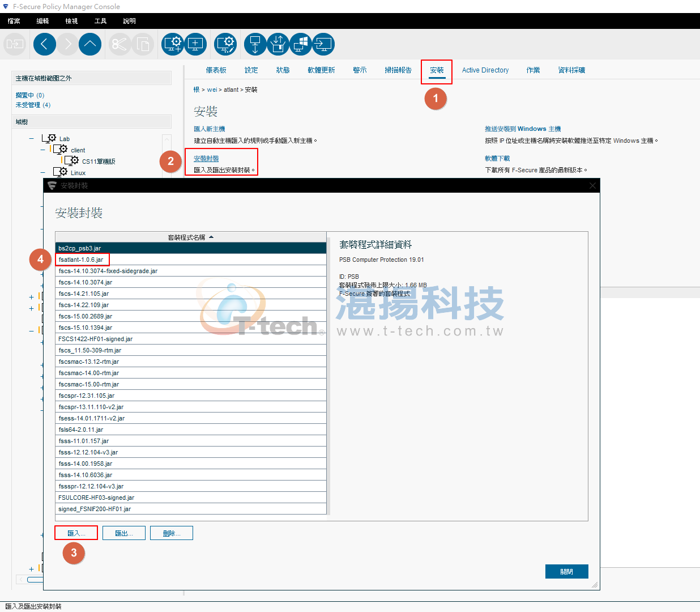Select the bs2cp_psb3.jar package row
700x612 pixels.
pos(191,248)
